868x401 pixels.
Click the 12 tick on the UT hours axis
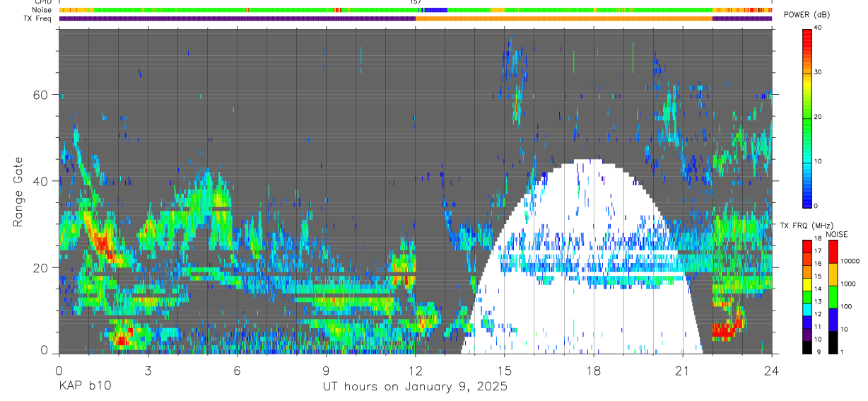click(x=415, y=370)
